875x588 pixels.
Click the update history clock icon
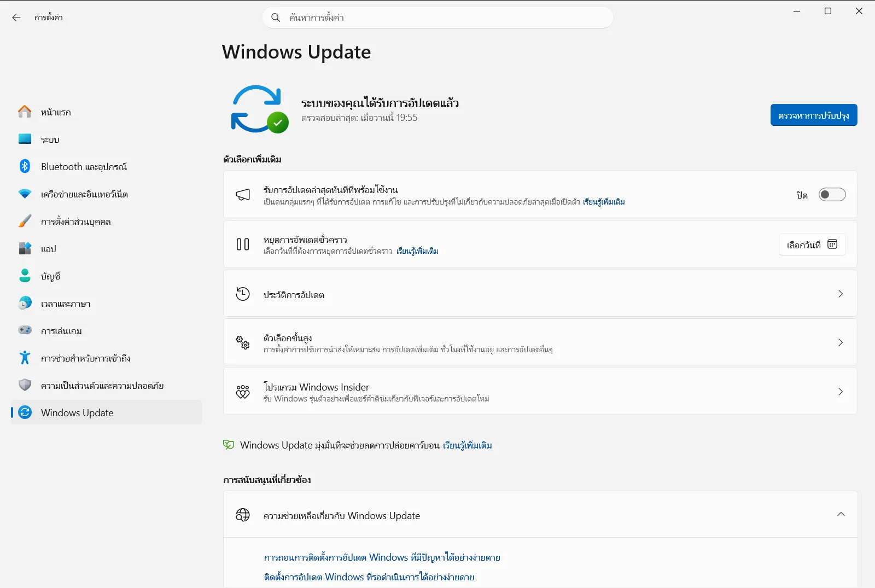click(x=243, y=294)
